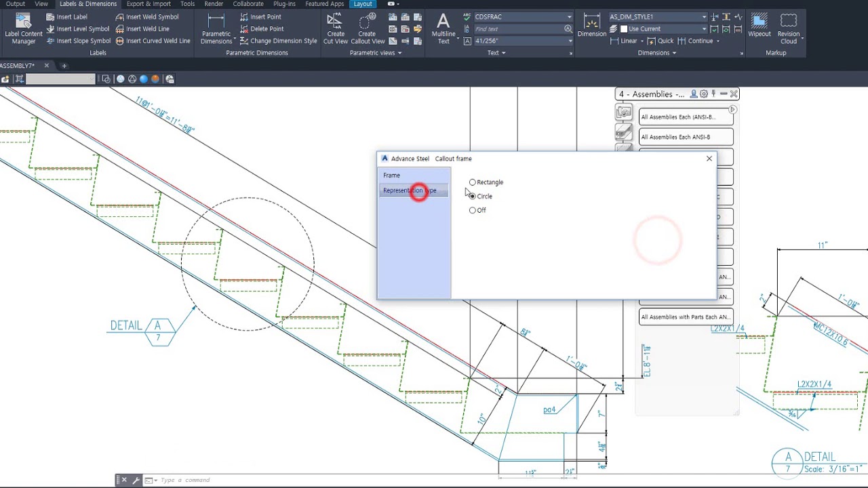
Task: Open a new drawing tab with plus
Action: 64,66
